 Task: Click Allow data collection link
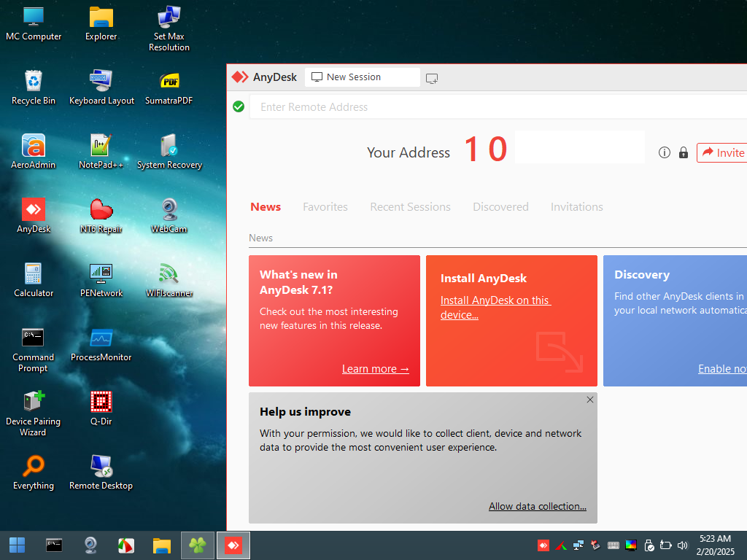pyautogui.click(x=538, y=506)
